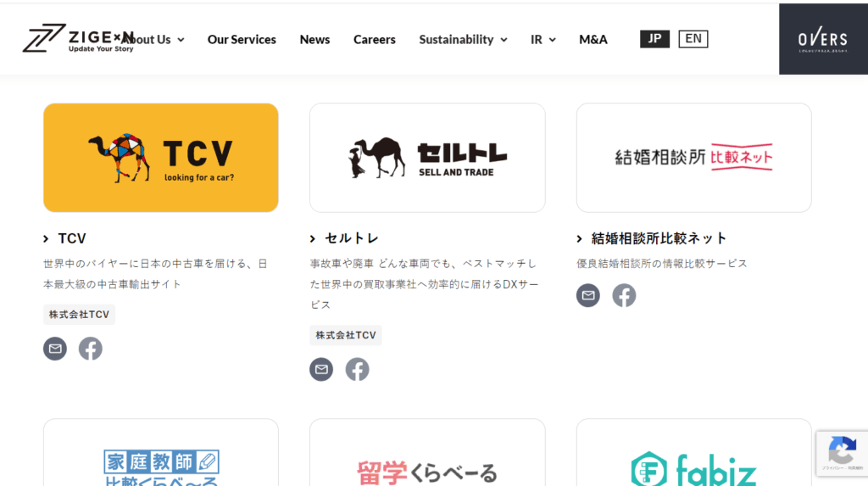
Task: Switch language to JP
Action: click(x=654, y=39)
